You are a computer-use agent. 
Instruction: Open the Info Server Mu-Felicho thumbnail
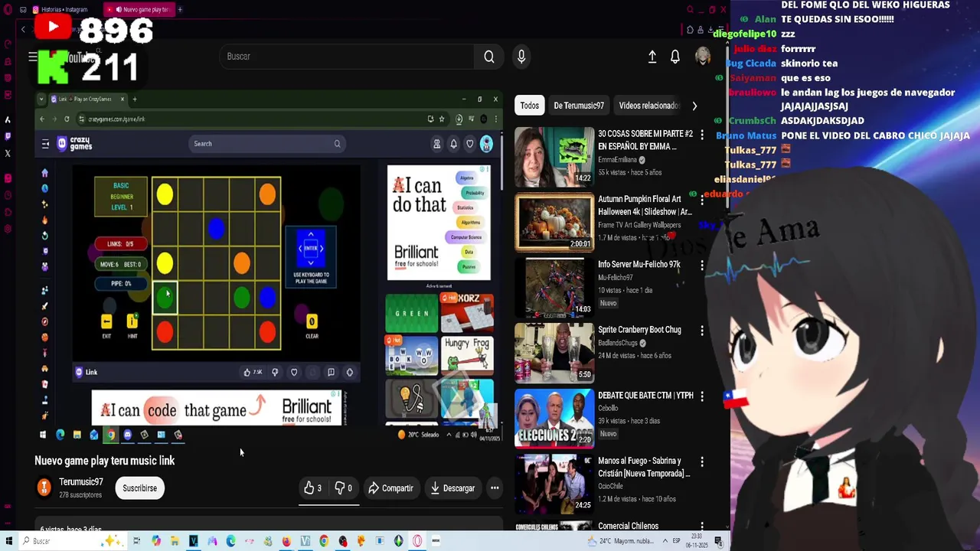(554, 288)
